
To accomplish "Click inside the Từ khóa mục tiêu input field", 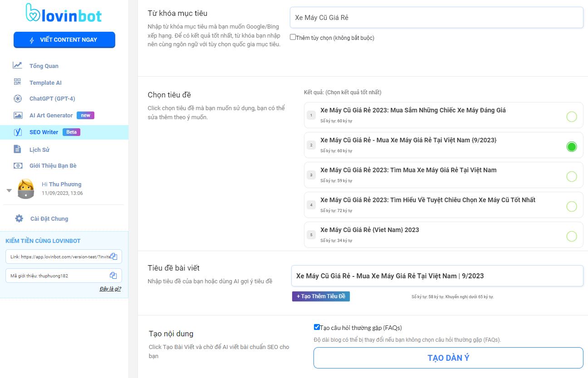I will [436, 17].
